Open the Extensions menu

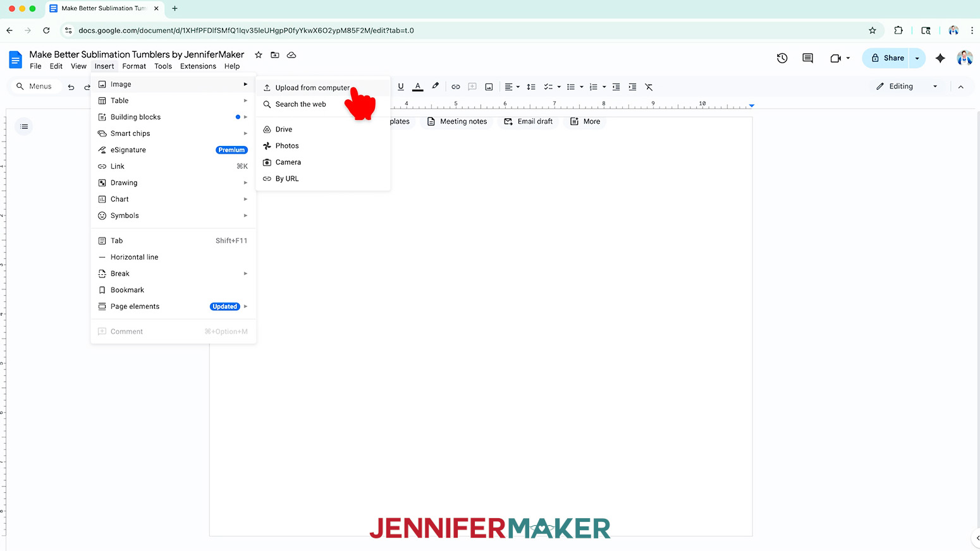[x=198, y=66]
